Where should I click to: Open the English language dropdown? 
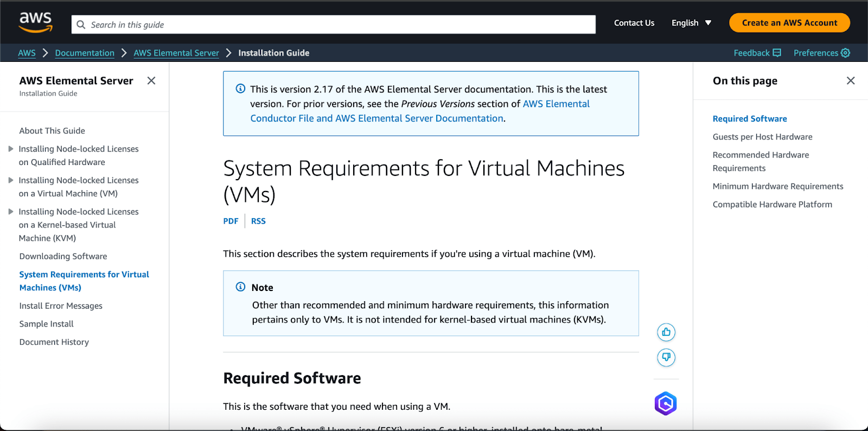[691, 23]
